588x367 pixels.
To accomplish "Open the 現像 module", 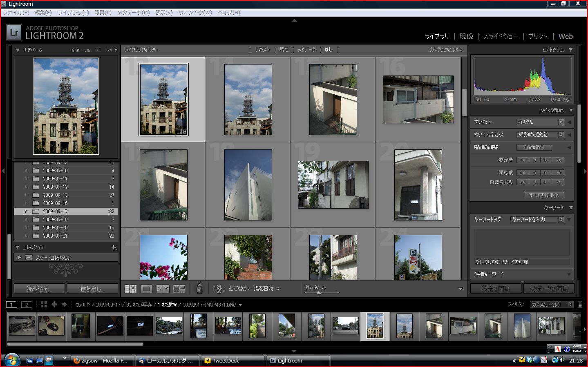I will click(x=466, y=36).
